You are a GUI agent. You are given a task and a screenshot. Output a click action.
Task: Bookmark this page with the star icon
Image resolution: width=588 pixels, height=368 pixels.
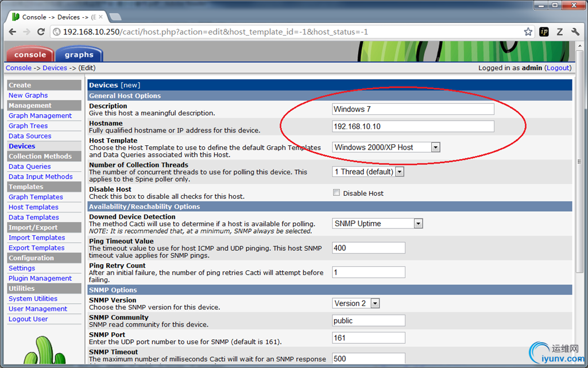[528, 32]
